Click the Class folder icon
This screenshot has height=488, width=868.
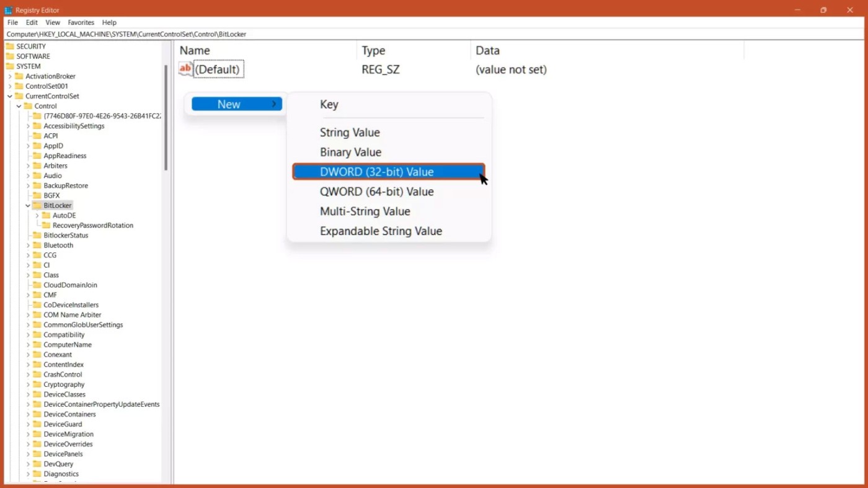click(x=37, y=275)
